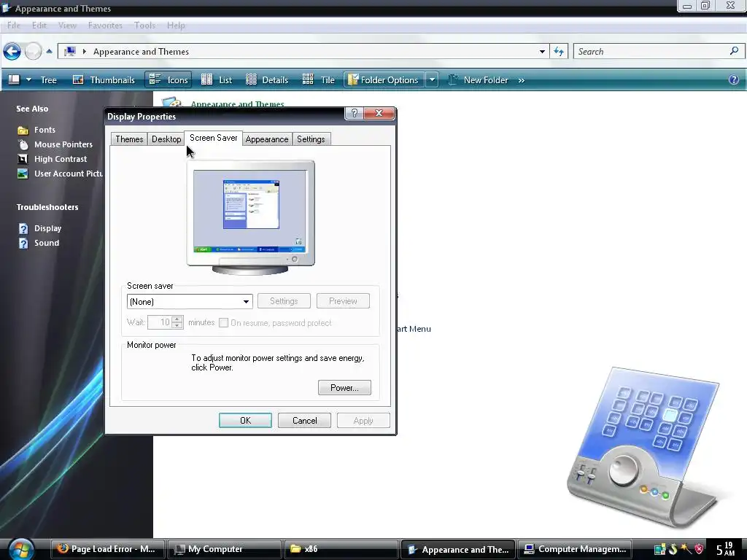
Task: Click the address bar breadcrumb arrow
Action: coord(85,52)
